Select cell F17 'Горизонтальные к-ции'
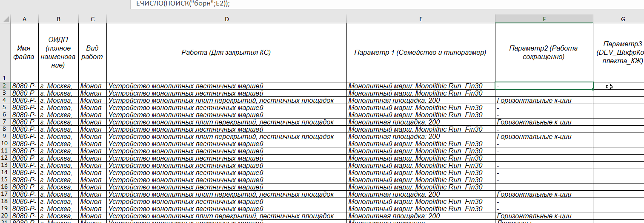This screenshot has width=644, height=223. coord(544,194)
